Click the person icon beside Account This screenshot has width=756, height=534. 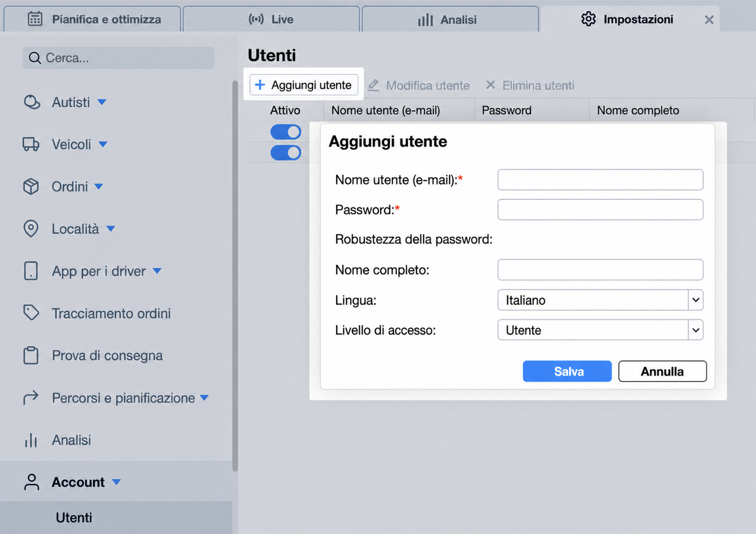tap(31, 482)
